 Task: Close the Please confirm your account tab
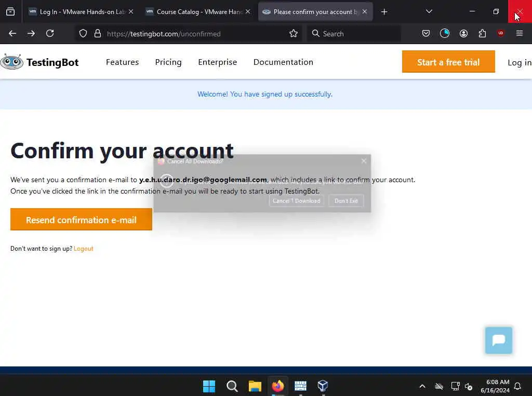tap(364, 11)
